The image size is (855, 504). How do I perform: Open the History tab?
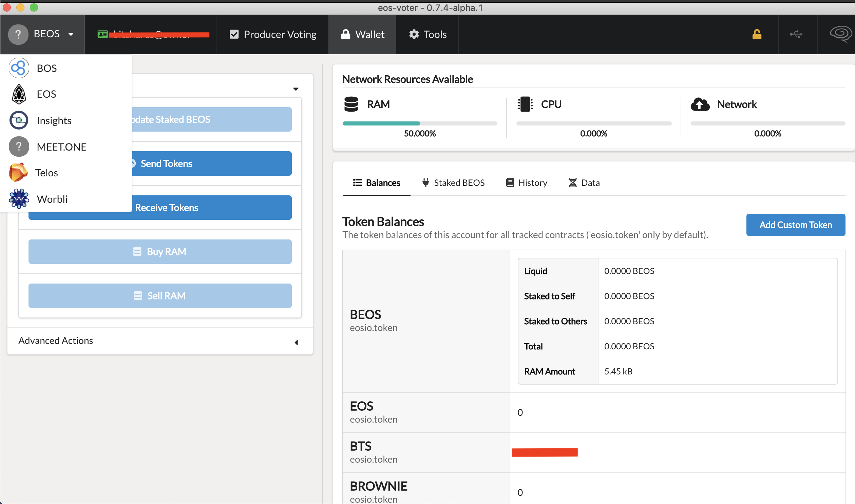527,183
